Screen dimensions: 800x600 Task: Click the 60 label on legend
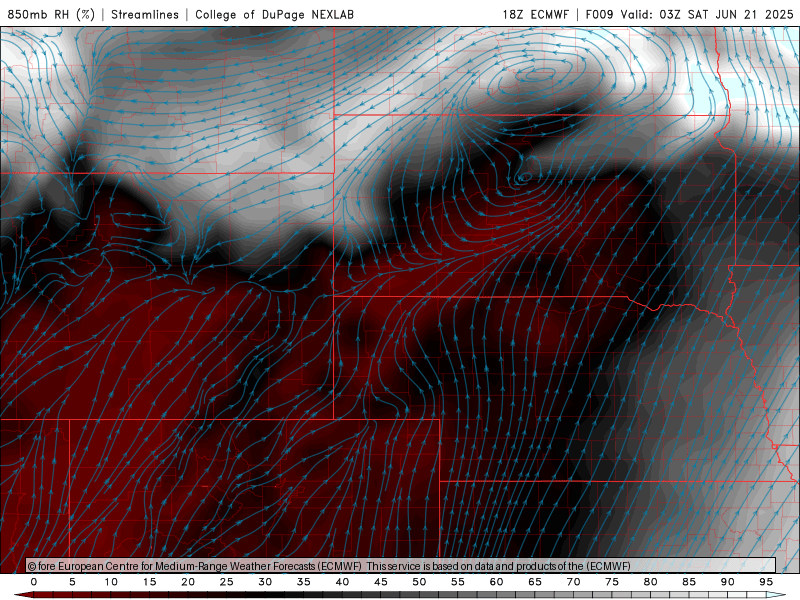496,582
